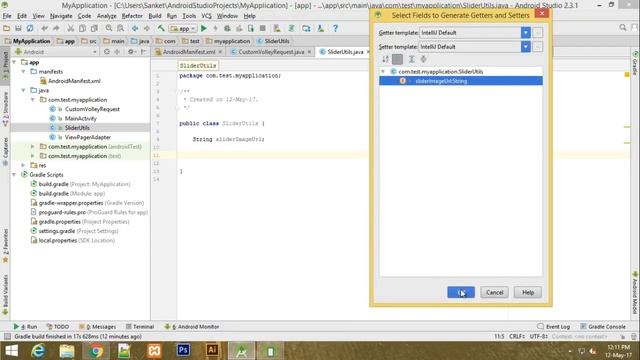Click Expand All icon in dialog toolbar
640x360 pixels.
[x=411, y=59]
